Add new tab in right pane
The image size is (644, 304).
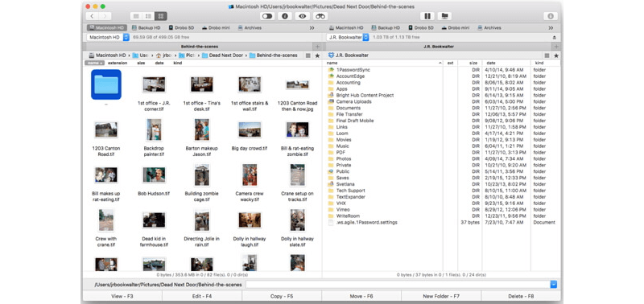(x=556, y=47)
